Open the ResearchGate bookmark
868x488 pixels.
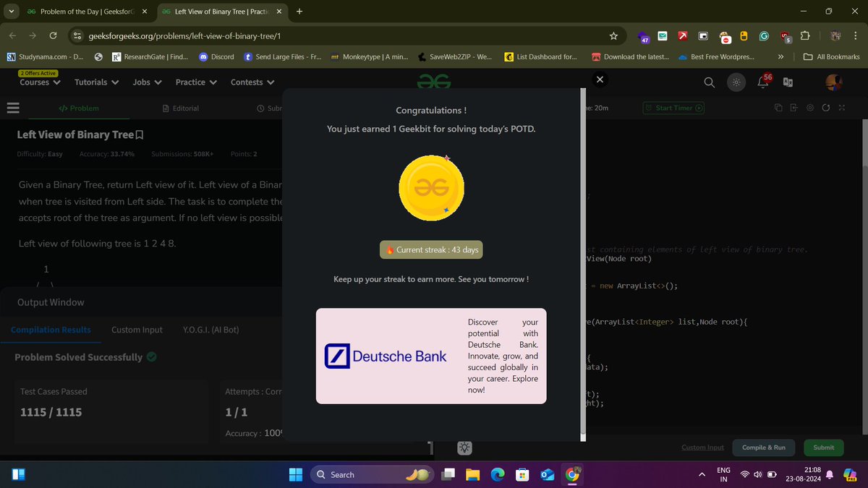pos(150,56)
